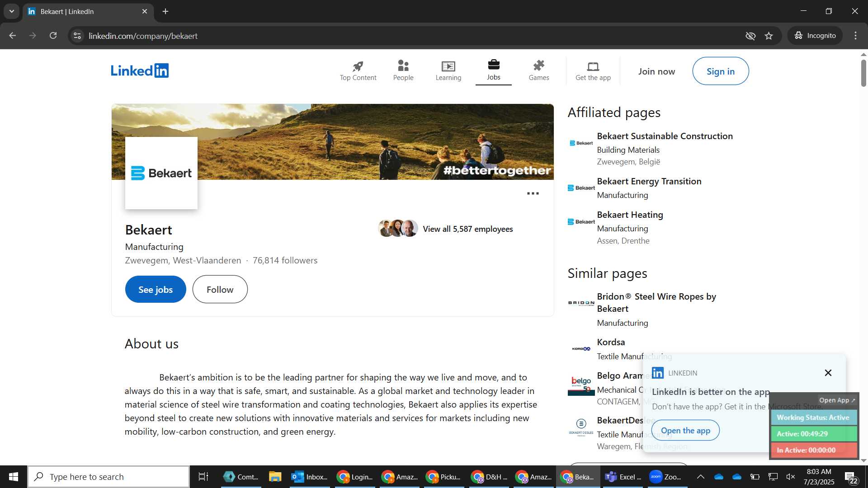Open Top Content from navigation
Screen dimensions: 868x488
coord(358,71)
